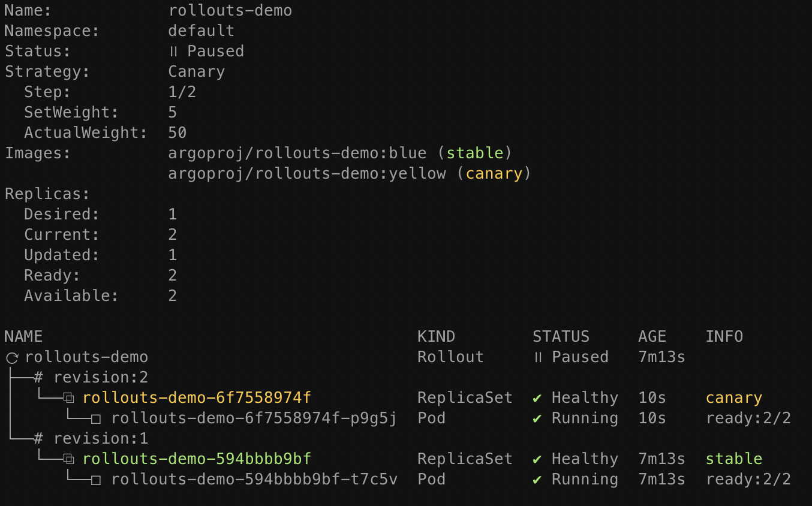Select the pod name rollouts-demo-594bbbb9bf-t7c5v
812x506 pixels.
click(x=254, y=480)
